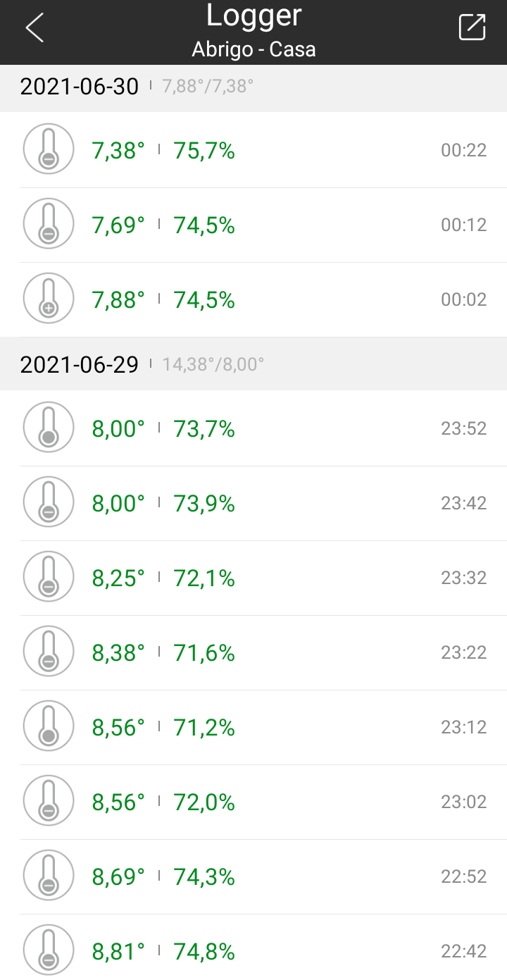Tap the Abrigo - Casa subtitle
The height and width of the screenshot is (980, 507).
[x=254, y=49]
